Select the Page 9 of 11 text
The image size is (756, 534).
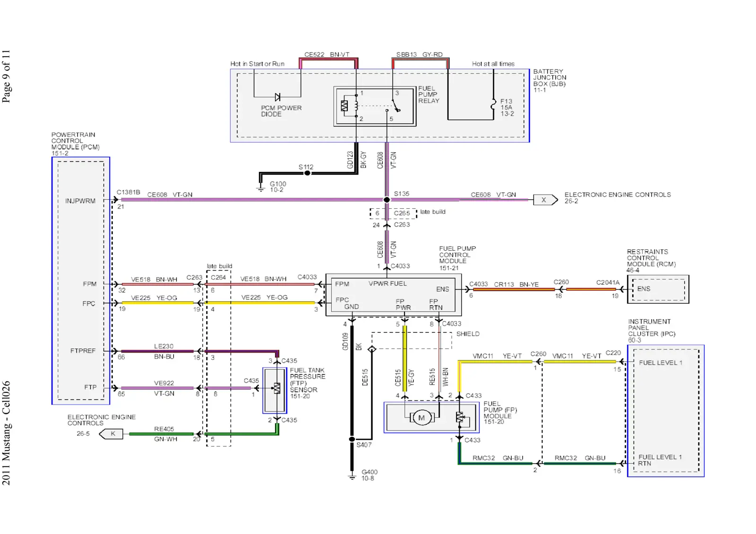point(6,76)
